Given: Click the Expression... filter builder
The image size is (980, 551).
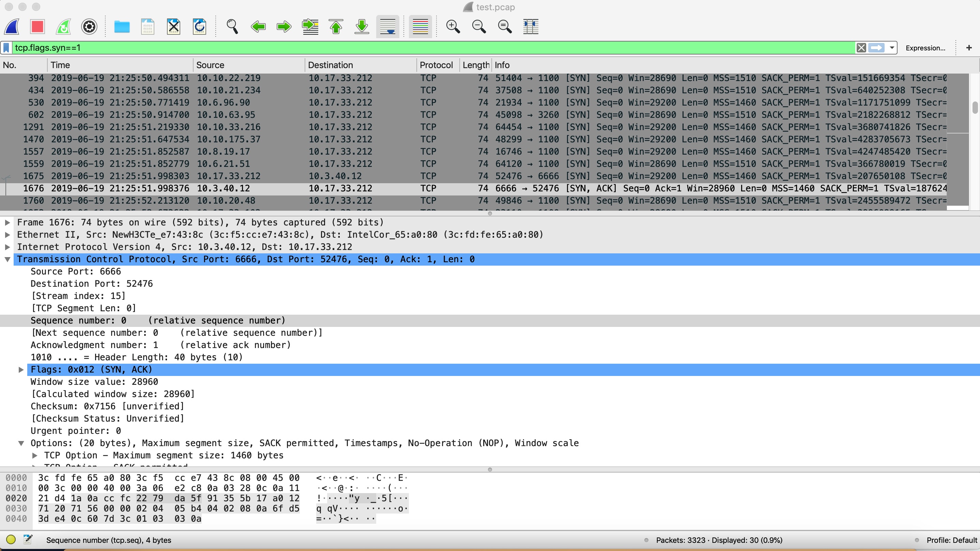Looking at the screenshot, I should (925, 48).
